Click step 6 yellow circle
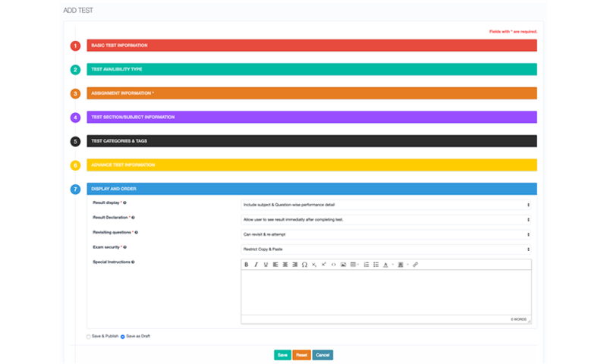This screenshot has height=364, width=607. click(75, 165)
